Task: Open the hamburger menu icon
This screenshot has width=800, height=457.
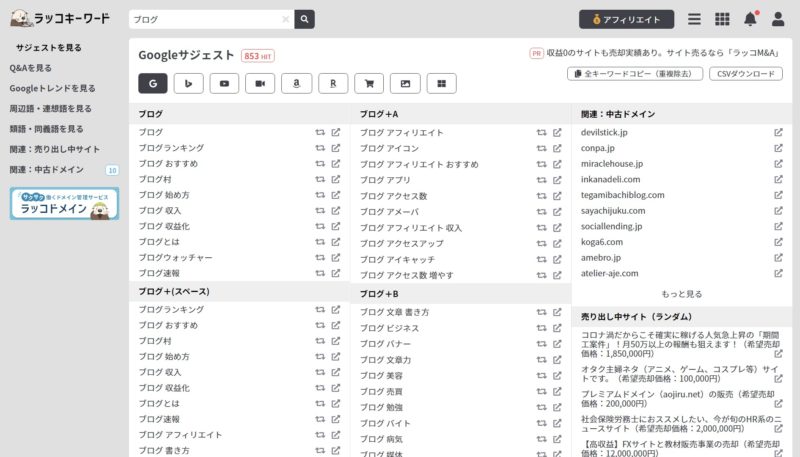Action: tap(694, 19)
